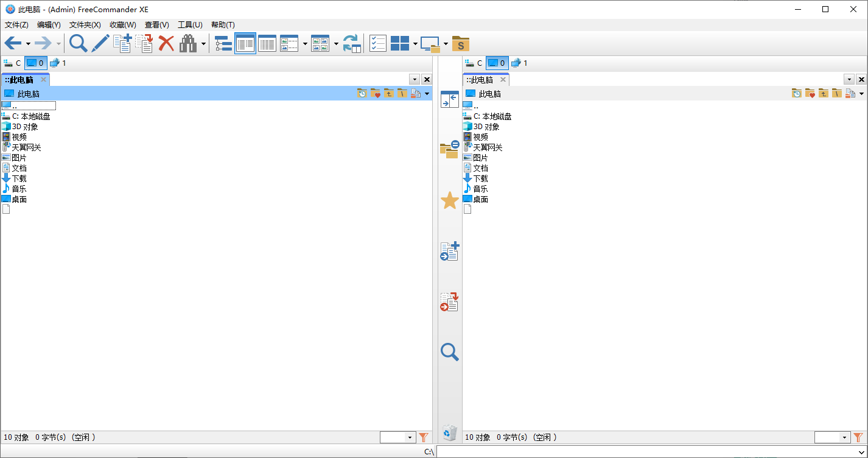Click the pencil Edit icon in toolbar
The image size is (868, 458).
click(100, 43)
